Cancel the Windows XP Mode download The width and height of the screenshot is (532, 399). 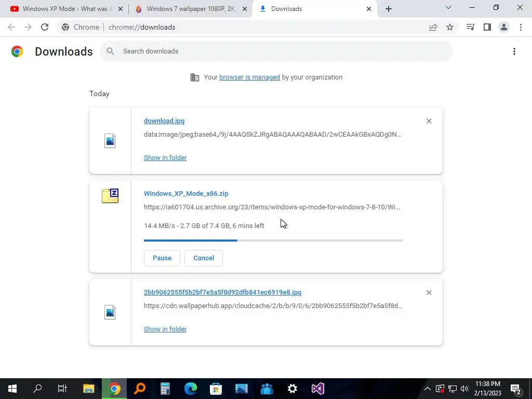(x=204, y=258)
